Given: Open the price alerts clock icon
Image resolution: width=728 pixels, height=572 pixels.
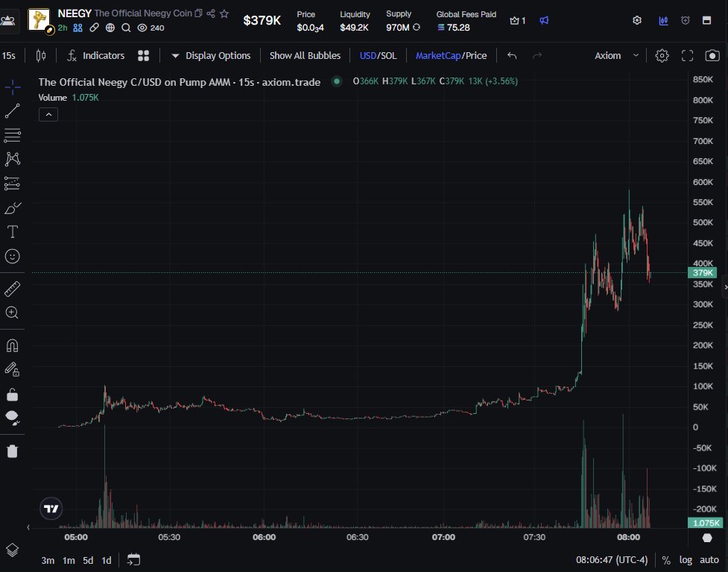Looking at the screenshot, I should 686,20.
